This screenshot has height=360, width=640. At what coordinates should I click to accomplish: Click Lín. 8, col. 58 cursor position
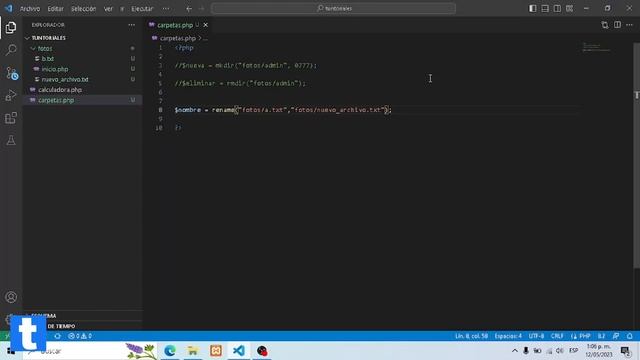[x=471, y=336]
